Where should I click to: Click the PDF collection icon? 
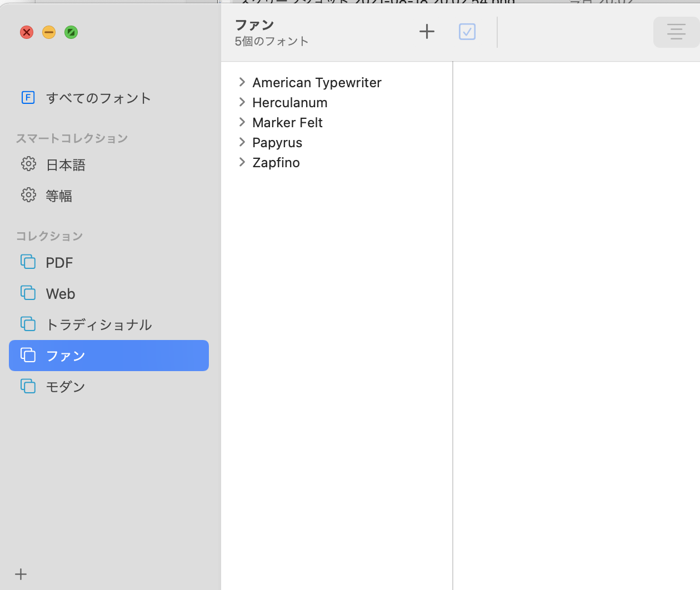tap(28, 262)
